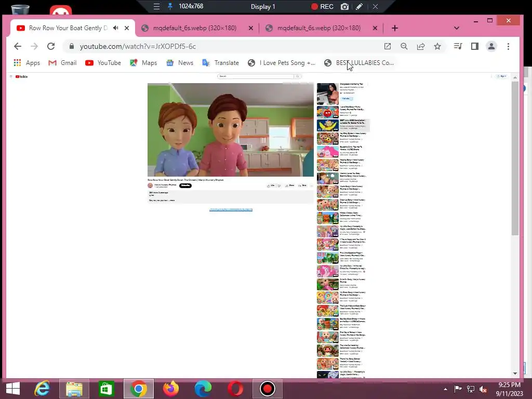Open the Opera browser from the taskbar
Viewport: 532px width, 399px height.
click(235, 389)
